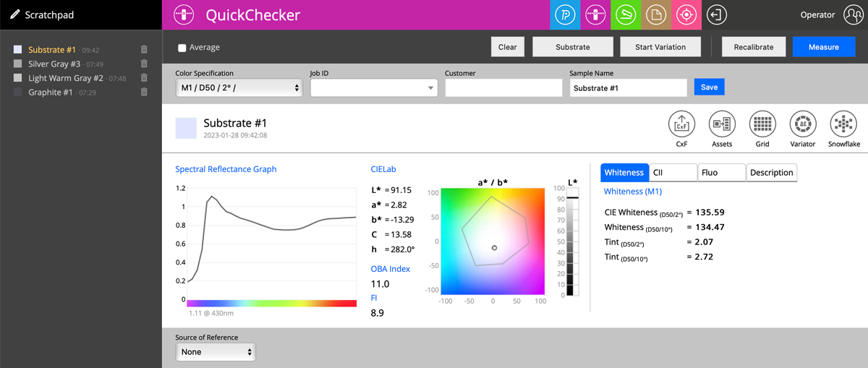Open the QuickChecker device icon in top bar
Screen dimensions: 868x368
coord(595,14)
